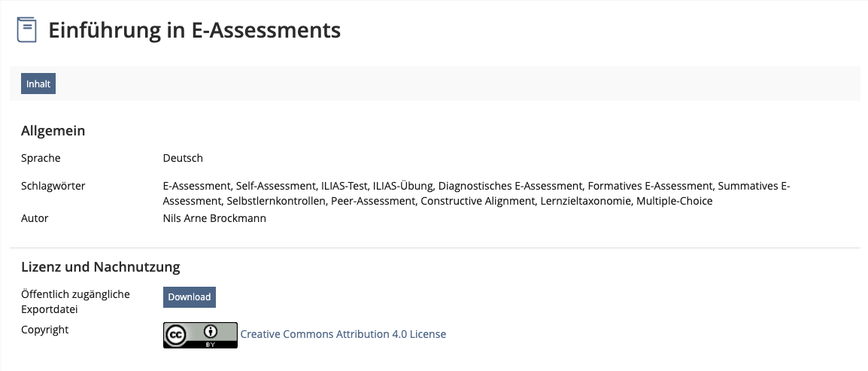Click the language value Deutsch
Image resolution: width=868 pixels, height=371 pixels.
click(183, 158)
